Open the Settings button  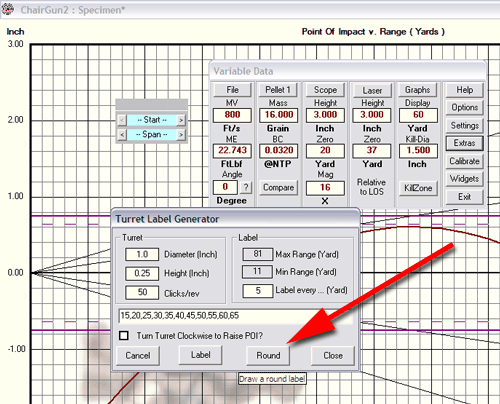click(465, 125)
